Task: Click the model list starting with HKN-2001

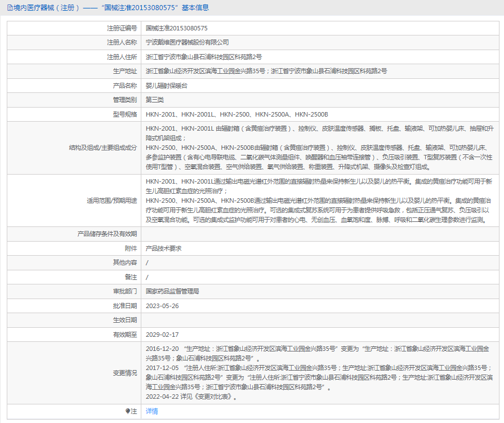Action: [237, 115]
